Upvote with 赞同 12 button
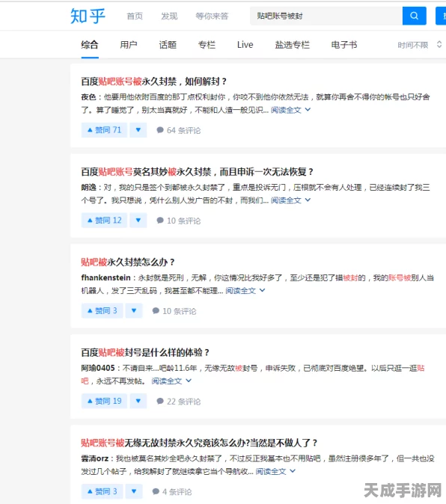The image size is (446, 504). [104, 220]
